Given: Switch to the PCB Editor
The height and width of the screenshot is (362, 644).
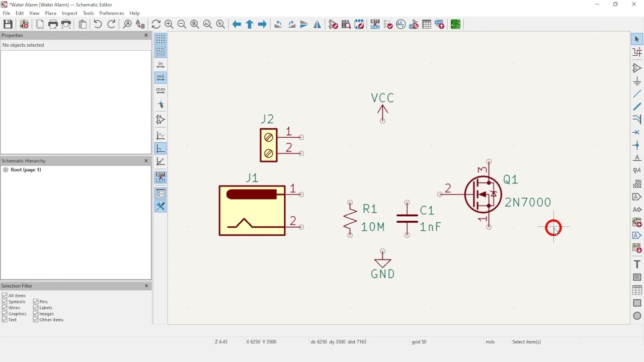Looking at the screenshot, I should tap(455, 24).
